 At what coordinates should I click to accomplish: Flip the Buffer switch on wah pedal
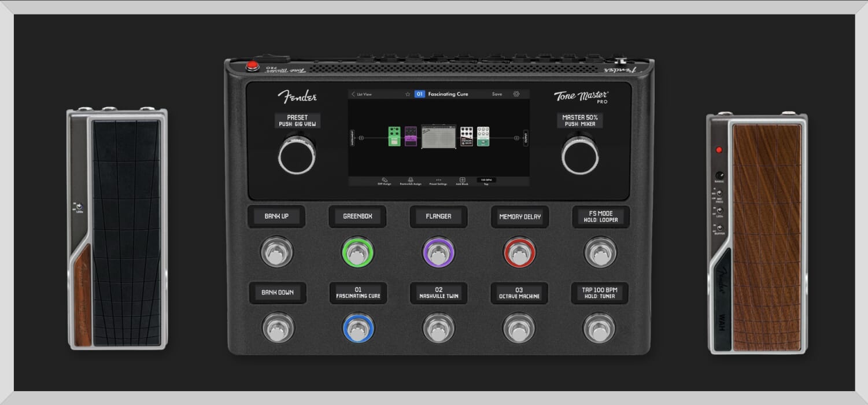719,229
